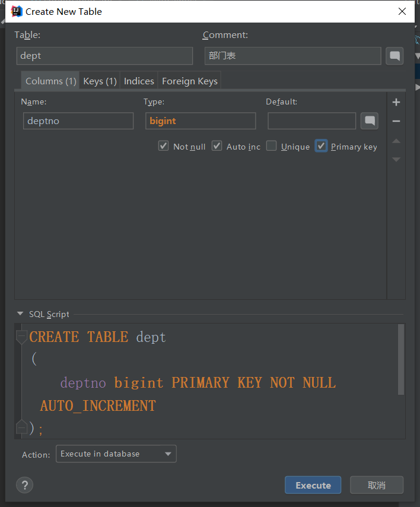Click the move column down arrow
The height and width of the screenshot is (507, 420).
396,159
